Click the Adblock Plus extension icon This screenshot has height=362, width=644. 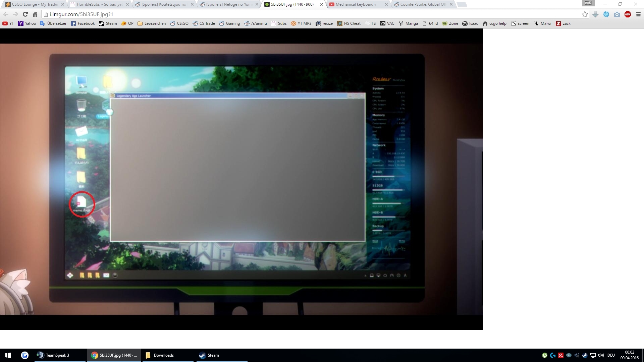coord(628,14)
